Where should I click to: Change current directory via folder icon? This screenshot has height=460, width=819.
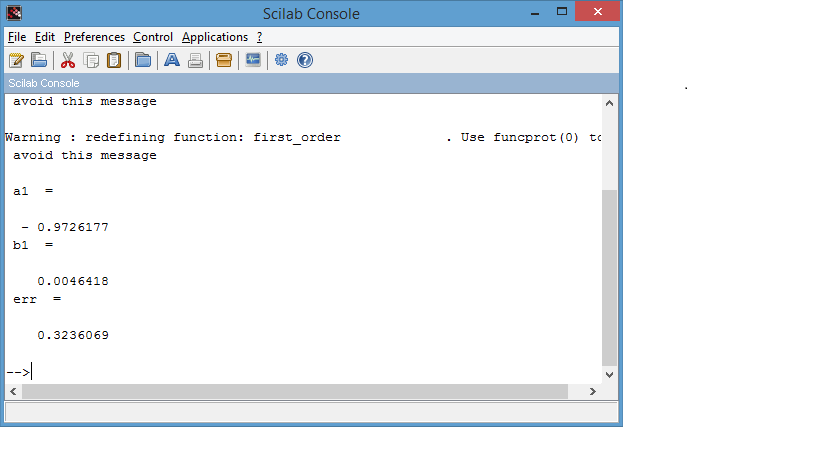click(143, 60)
